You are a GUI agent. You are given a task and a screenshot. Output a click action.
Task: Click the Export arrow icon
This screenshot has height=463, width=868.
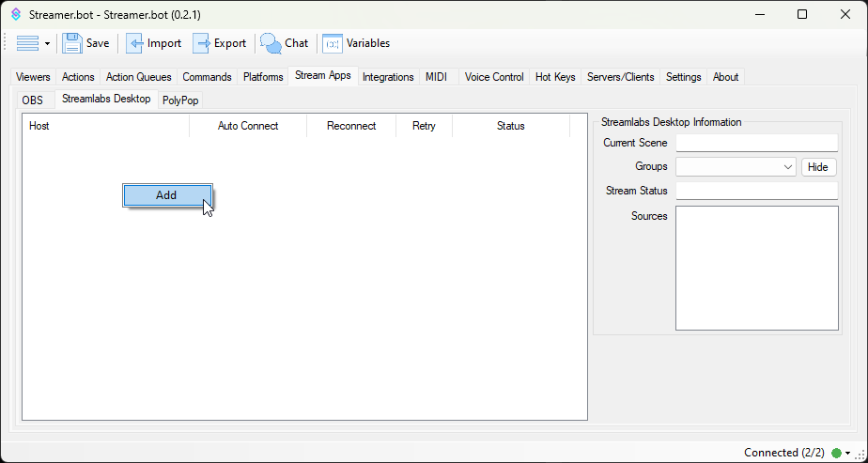[x=201, y=43]
